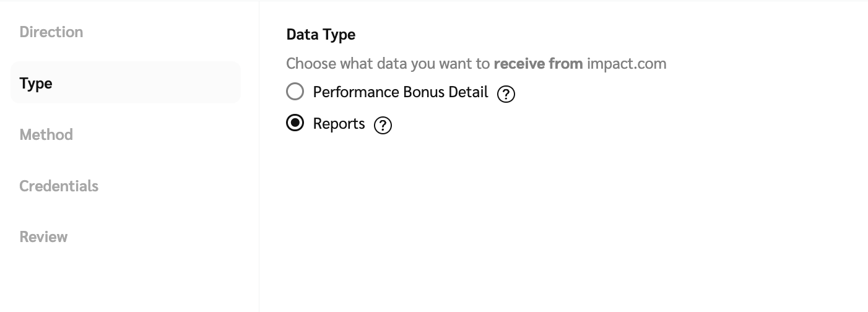Jump to the Method step
Viewport: 868px width, 312px height.
click(46, 134)
